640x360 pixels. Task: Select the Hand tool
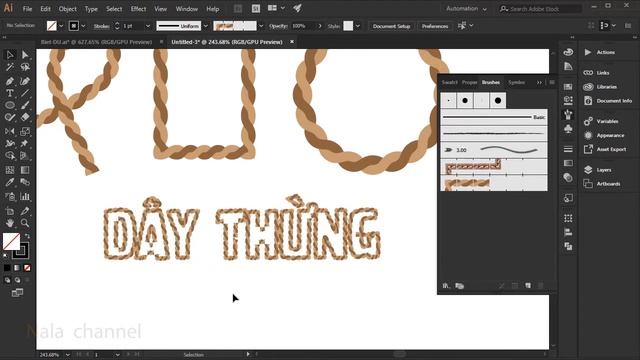(x=10, y=223)
